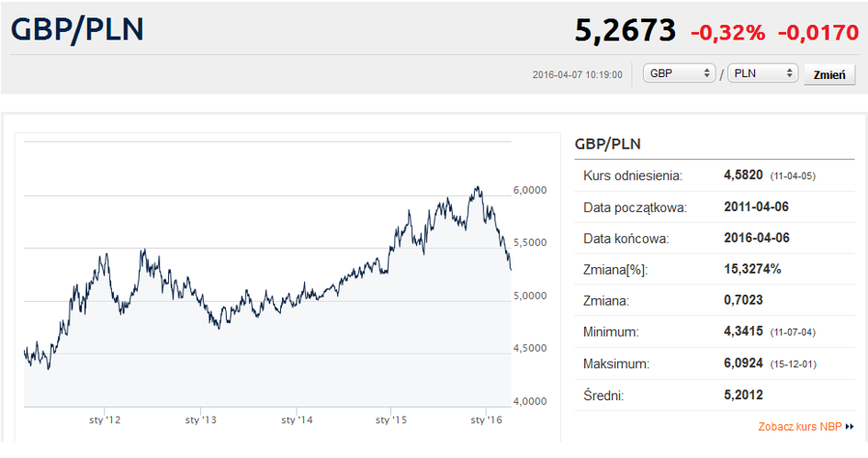868x458 pixels.
Task: Click the 6,0000 value on the chart axis
Action: (x=531, y=191)
